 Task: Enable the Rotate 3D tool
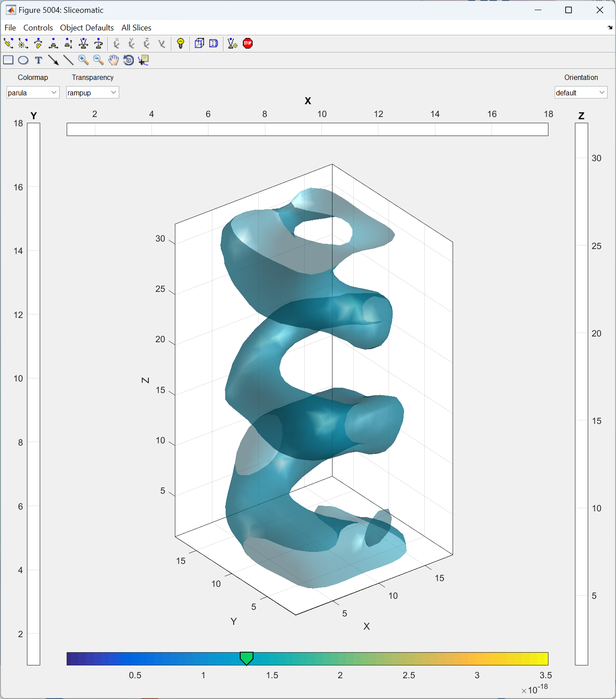128,60
